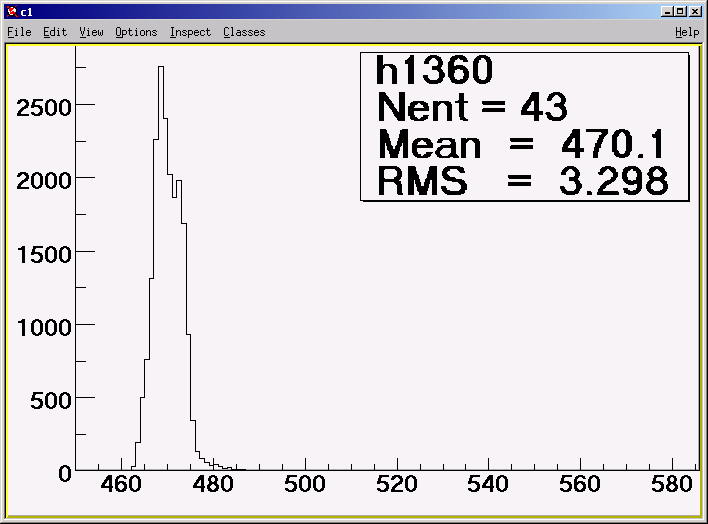Screen dimensions: 708x524
Task: Click the histogram title h1360
Action: click(x=434, y=70)
